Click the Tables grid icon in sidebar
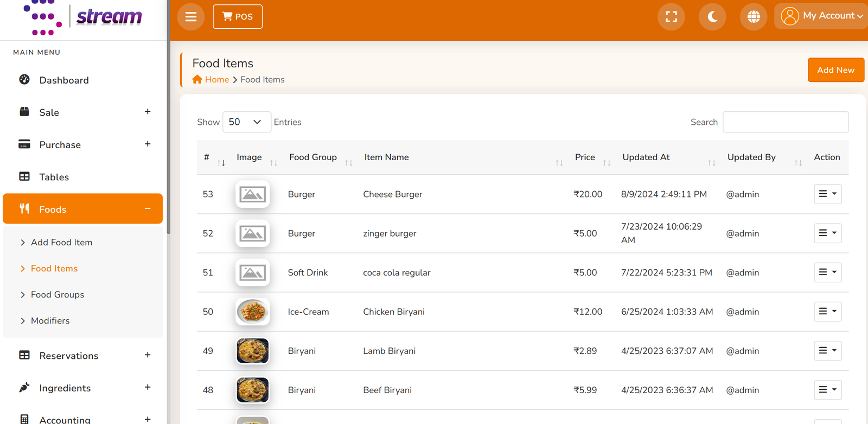 [x=24, y=176]
